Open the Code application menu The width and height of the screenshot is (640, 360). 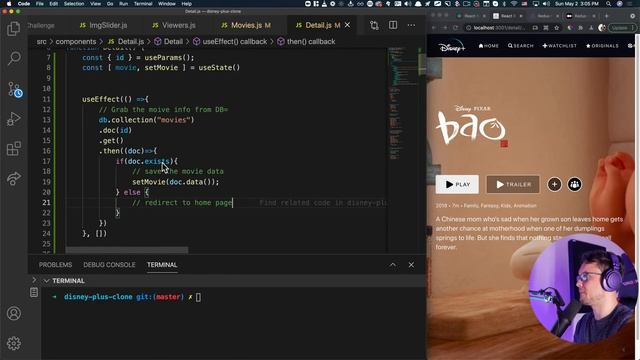pyautogui.click(x=24, y=4)
